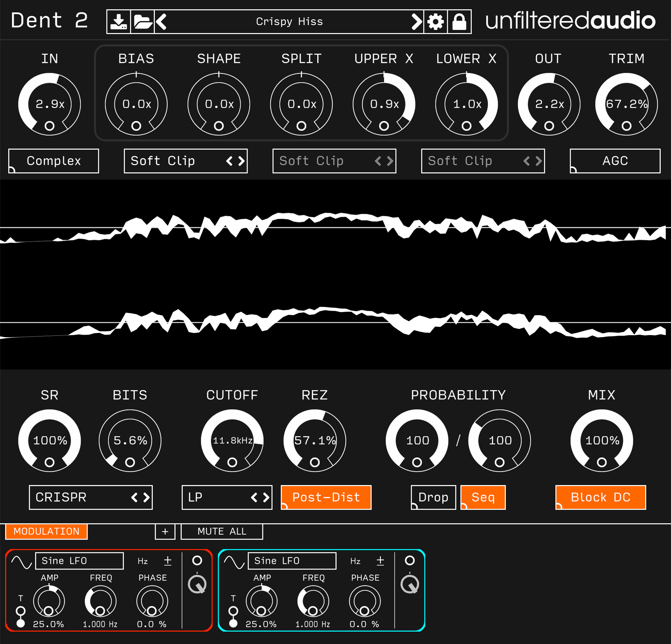
Task: Go to the next preset arrow
Action: click(417, 22)
